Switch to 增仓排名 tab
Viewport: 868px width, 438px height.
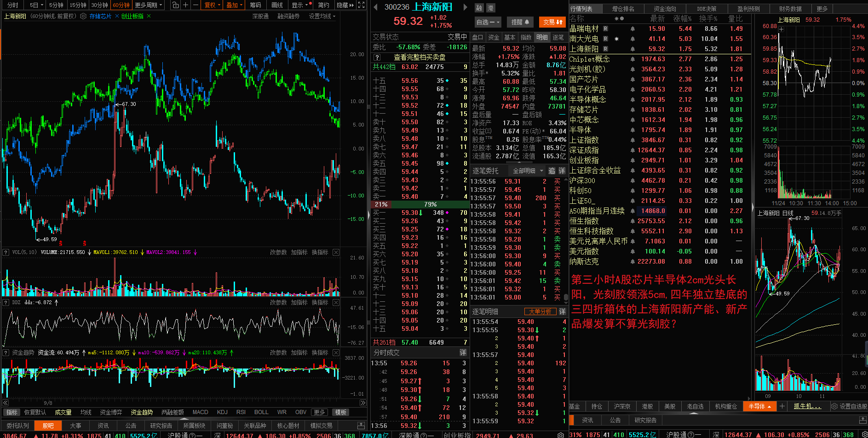point(623,9)
